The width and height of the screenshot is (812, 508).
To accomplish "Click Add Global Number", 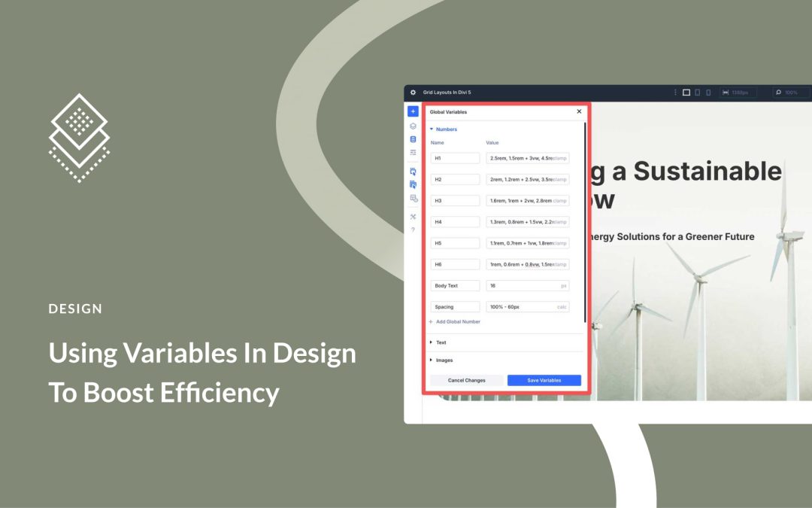I will coord(455,322).
